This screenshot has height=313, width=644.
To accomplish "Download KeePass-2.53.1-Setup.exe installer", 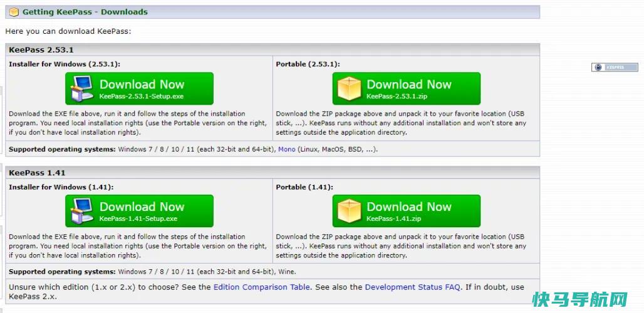I will (x=139, y=89).
